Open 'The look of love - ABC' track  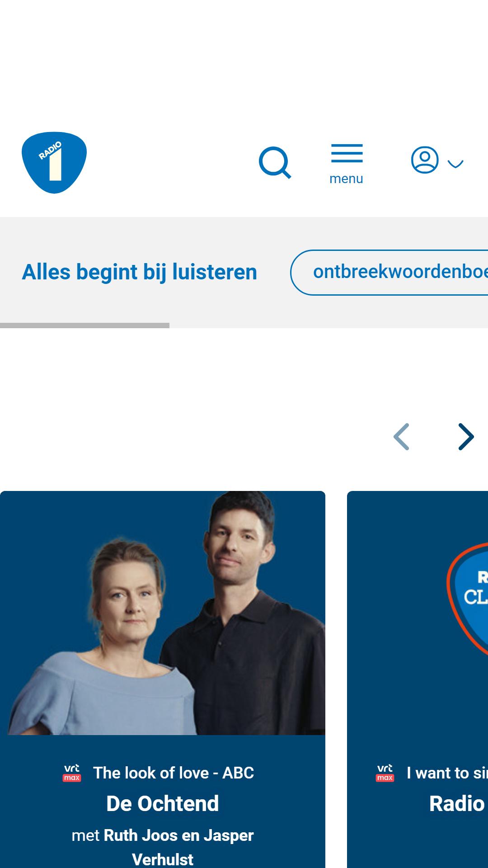tap(174, 773)
